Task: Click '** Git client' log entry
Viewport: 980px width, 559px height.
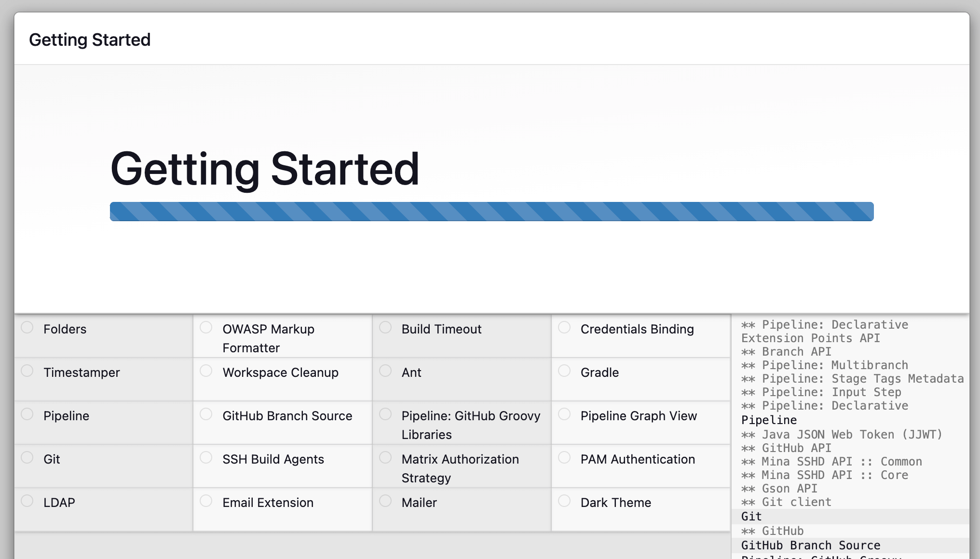Action: pyautogui.click(x=786, y=502)
